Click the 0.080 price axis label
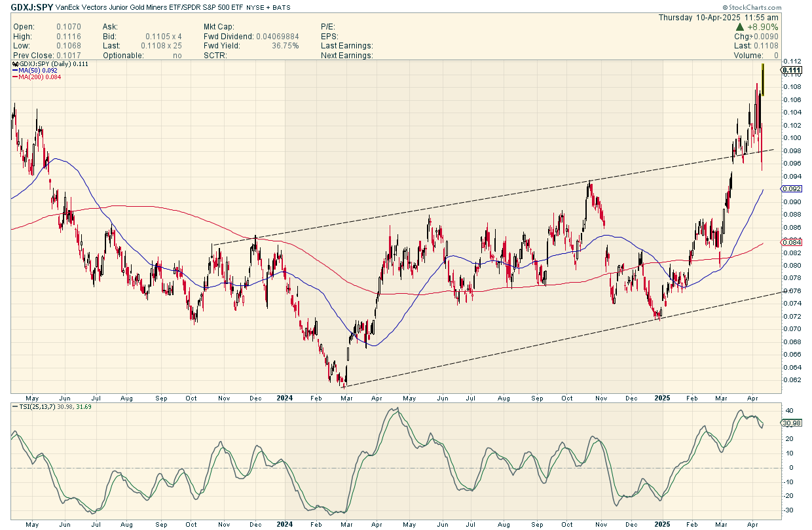The image size is (812, 530). [793, 266]
